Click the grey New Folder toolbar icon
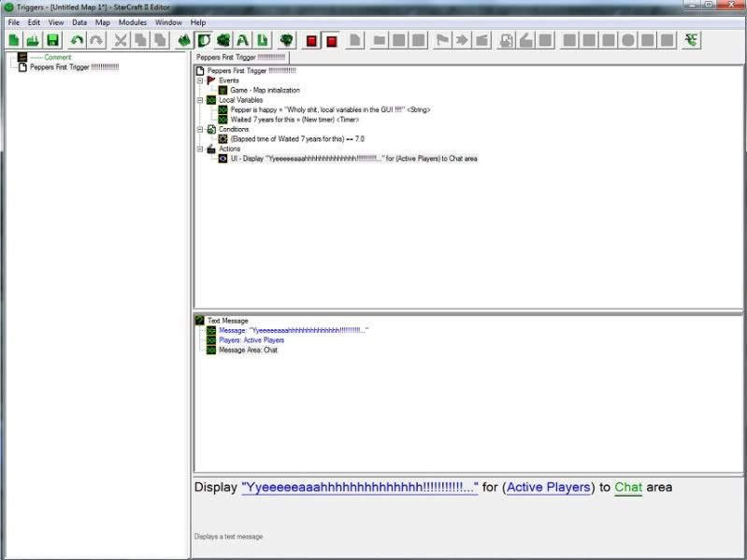 (x=380, y=40)
